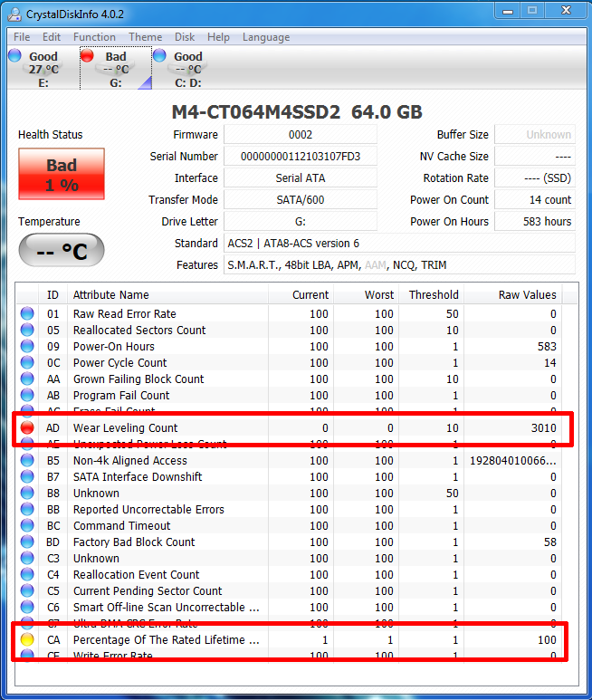Screen dimensions: 592x700
Task: Click the blue orb for Raw Read Error Rate
Action: (27, 313)
